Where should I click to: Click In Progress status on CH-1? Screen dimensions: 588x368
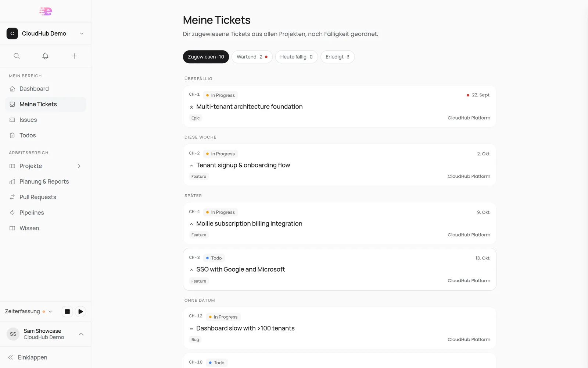(220, 95)
